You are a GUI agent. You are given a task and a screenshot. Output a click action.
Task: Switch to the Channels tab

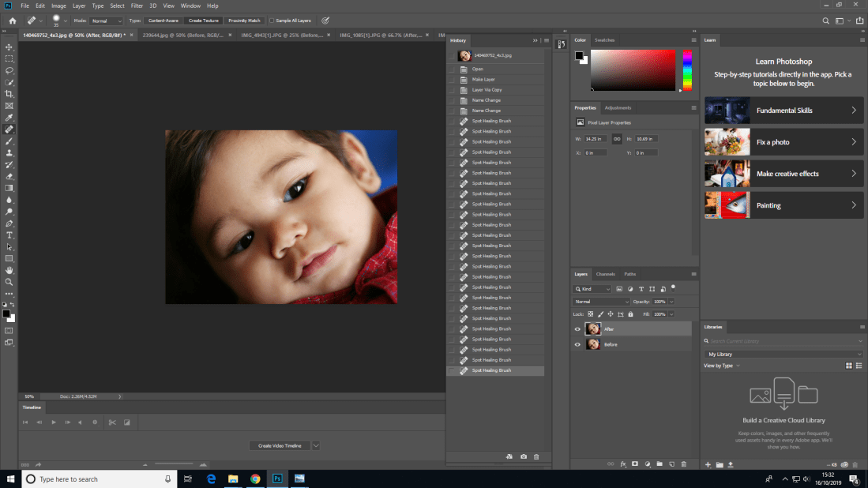click(605, 274)
